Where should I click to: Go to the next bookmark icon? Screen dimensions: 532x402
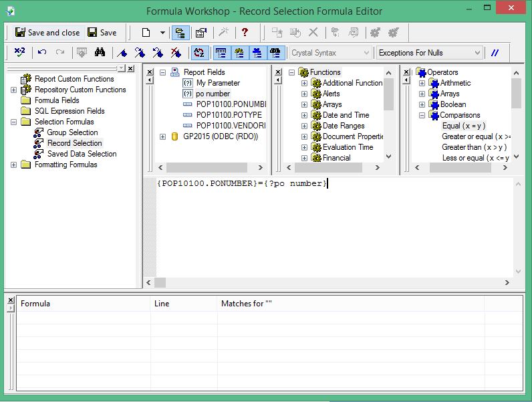pyautogui.click(x=140, y=53)
